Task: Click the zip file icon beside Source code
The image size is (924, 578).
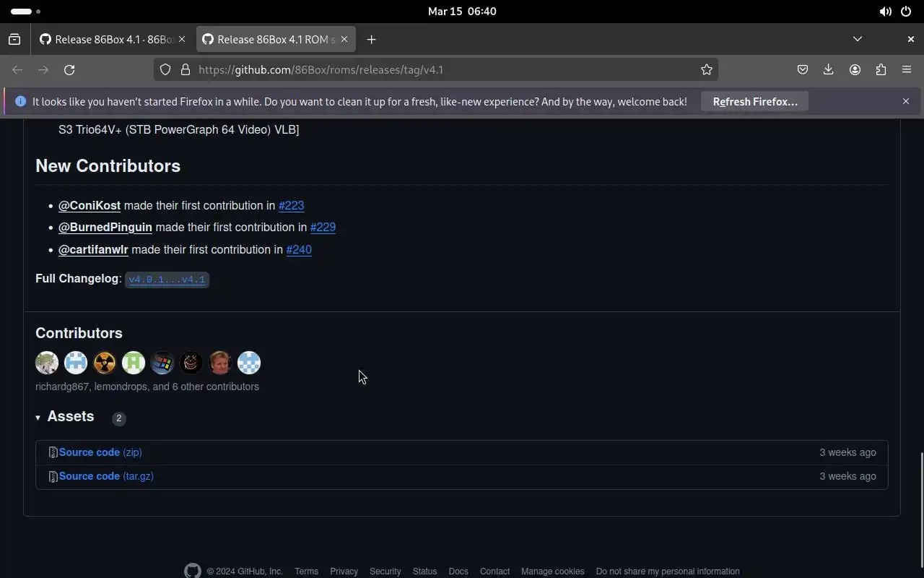Action: coord(53,452)
